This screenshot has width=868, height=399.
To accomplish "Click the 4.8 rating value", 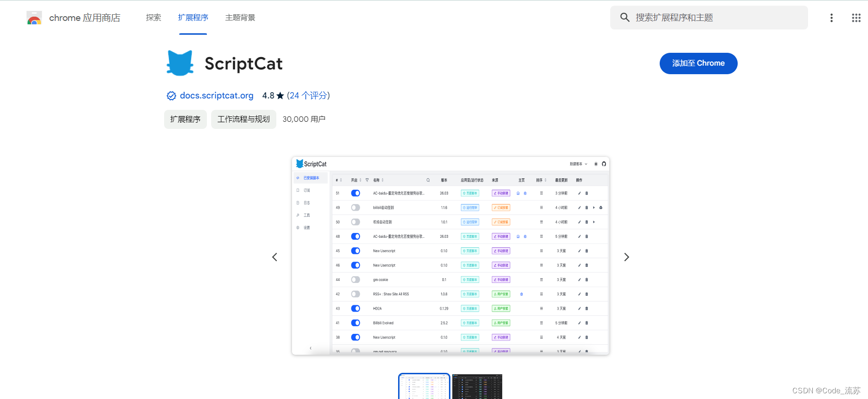I will 268,96.
